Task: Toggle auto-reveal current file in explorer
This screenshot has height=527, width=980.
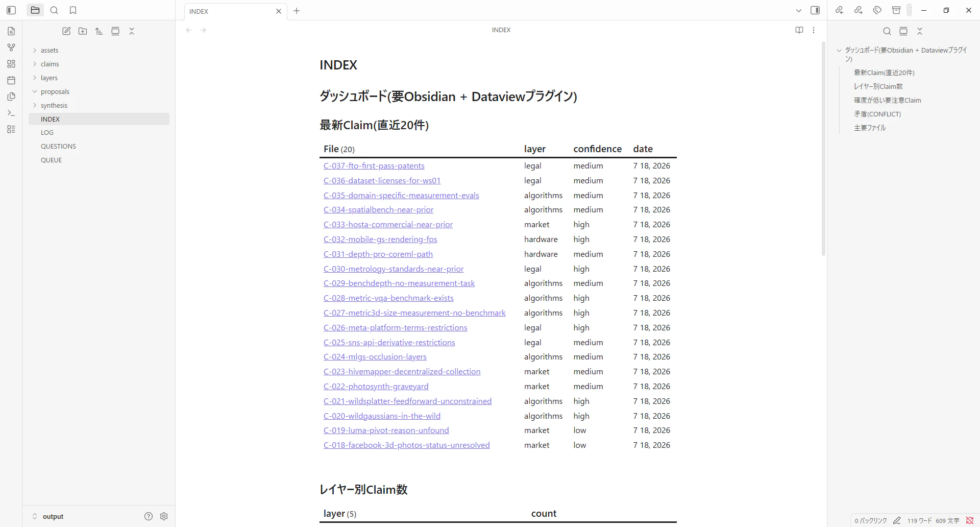Action: [115, 31]
